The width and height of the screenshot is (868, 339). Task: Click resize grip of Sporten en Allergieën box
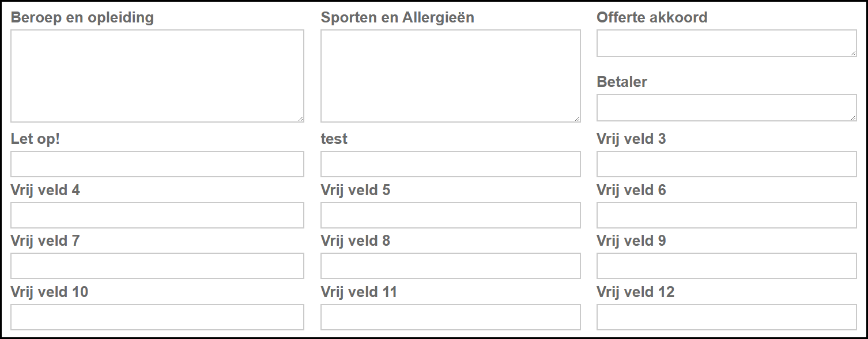pyautogui.click(x=577, y=119)
